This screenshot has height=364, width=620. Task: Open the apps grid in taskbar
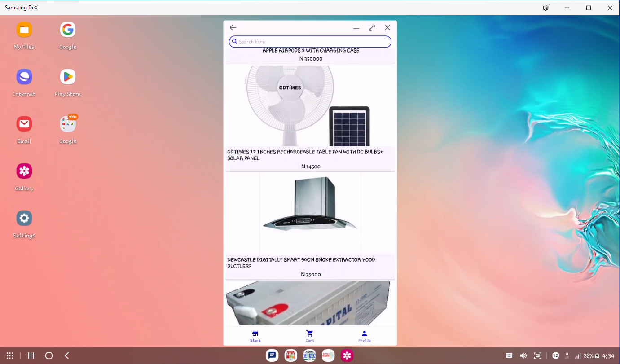click(10, 355)
